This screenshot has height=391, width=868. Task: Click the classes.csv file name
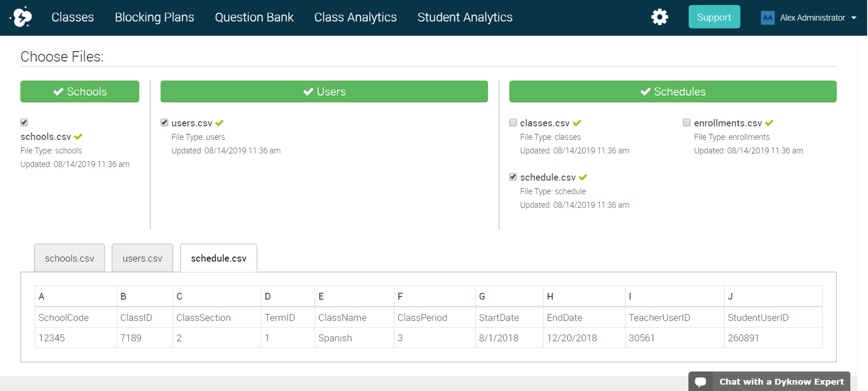pyautogui.click(x=545, y=123)
